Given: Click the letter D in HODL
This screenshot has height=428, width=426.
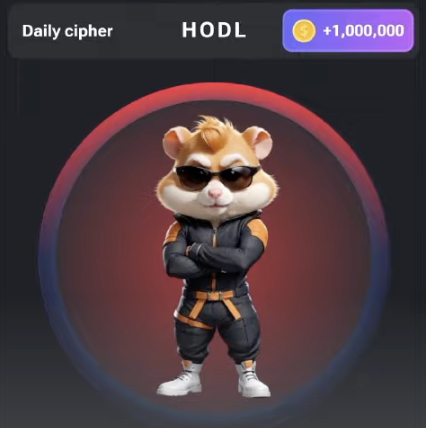Looking at the screenshot, I should click(225, 30).
